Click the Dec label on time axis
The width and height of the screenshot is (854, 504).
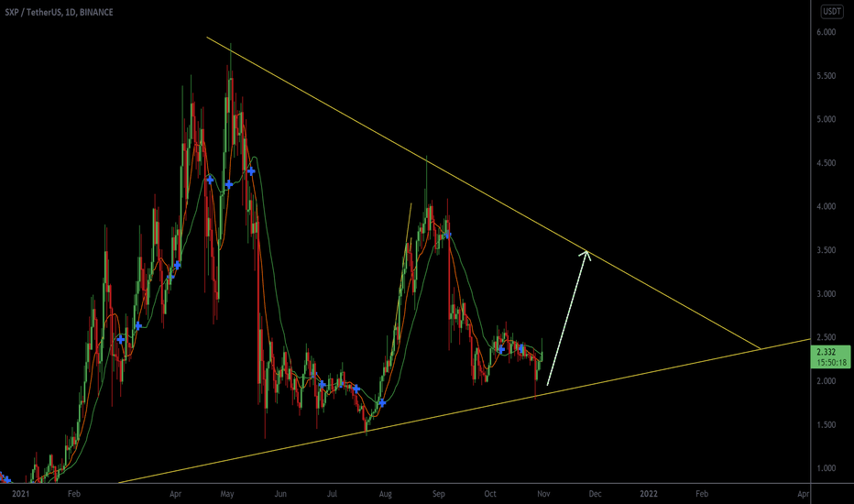pos(595,494)
